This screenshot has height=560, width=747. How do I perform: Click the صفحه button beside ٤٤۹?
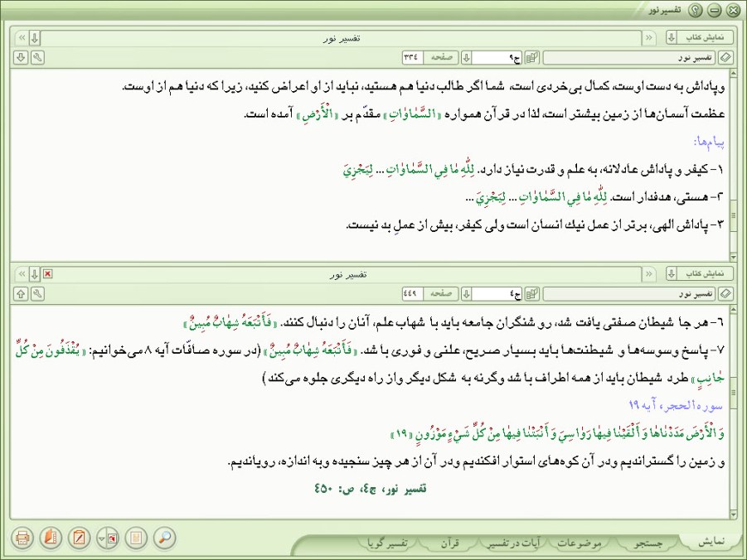pyautogui.click(x=441, y=294)
